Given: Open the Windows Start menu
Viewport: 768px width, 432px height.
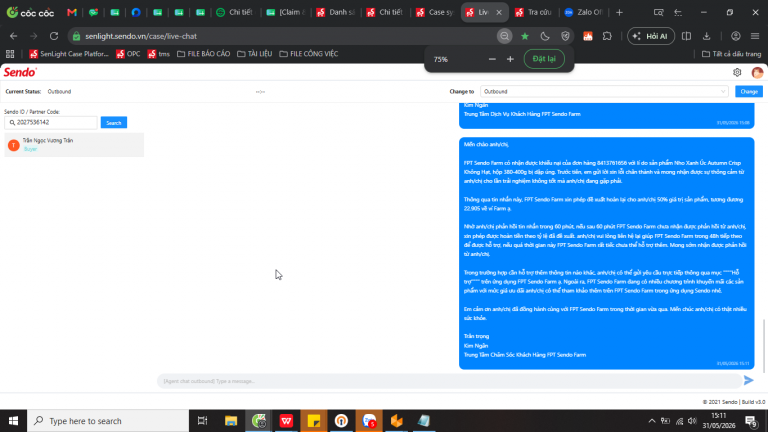Looking at the screenshot, I should pos(13,421).
